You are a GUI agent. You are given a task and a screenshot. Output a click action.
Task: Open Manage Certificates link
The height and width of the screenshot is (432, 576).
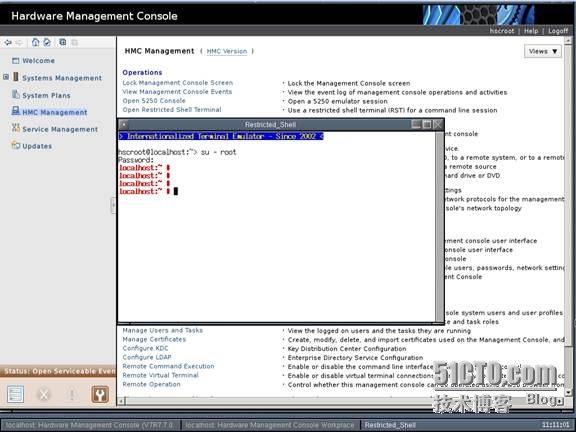pos(154,339)
